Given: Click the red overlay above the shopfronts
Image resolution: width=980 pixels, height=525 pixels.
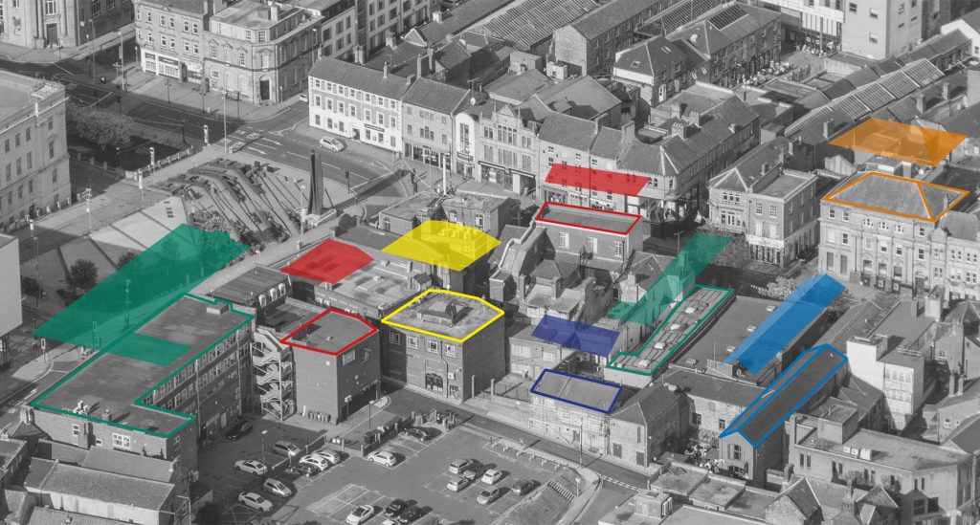Looking at the screenshot, I should click(x=596, y=179).
